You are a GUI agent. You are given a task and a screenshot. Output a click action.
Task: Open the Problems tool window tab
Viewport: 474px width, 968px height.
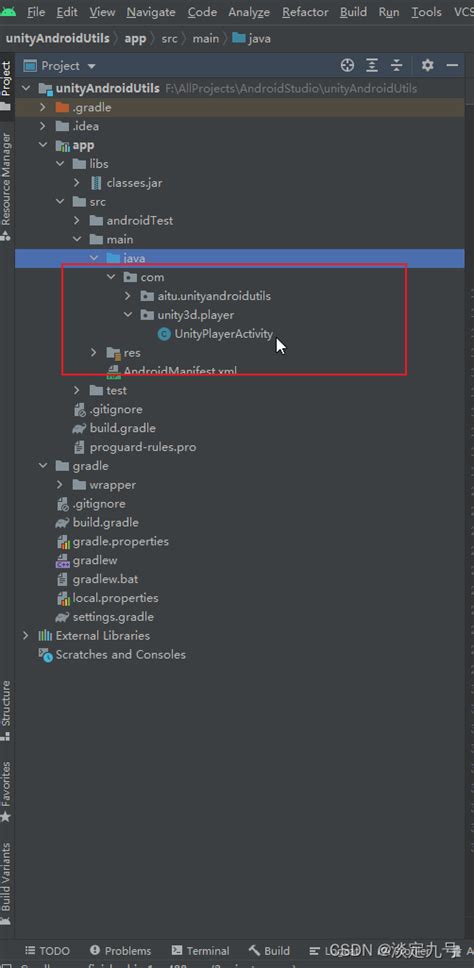[120, 951]
